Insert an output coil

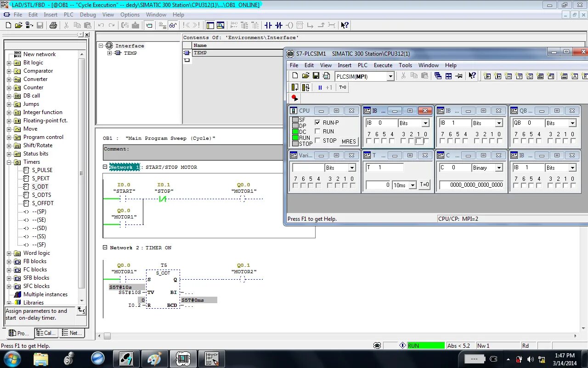click(290, 25)
